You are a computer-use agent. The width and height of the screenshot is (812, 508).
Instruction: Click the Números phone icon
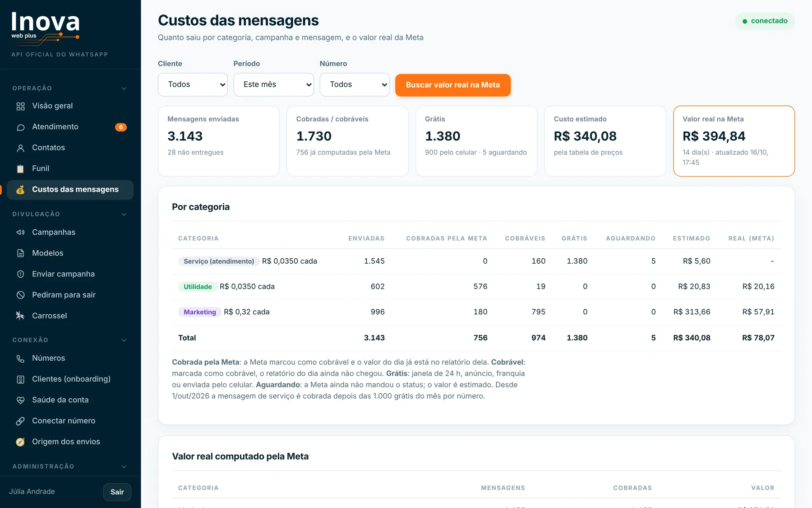pos(20,359)
